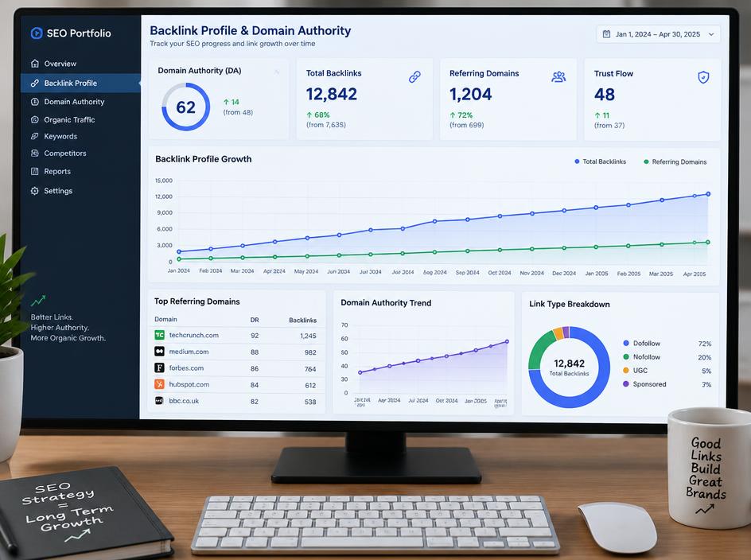Select the Keywords sidebar icon

tap(34, 136)
